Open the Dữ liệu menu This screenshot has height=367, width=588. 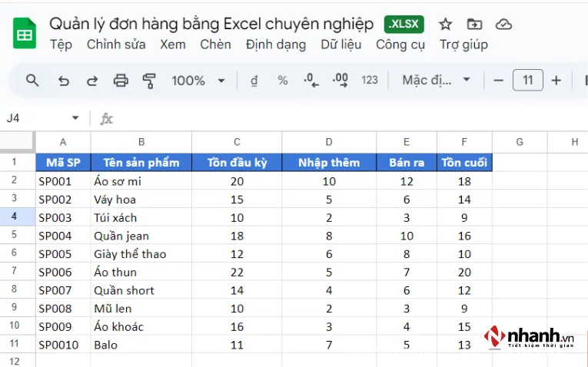point(341,45)
